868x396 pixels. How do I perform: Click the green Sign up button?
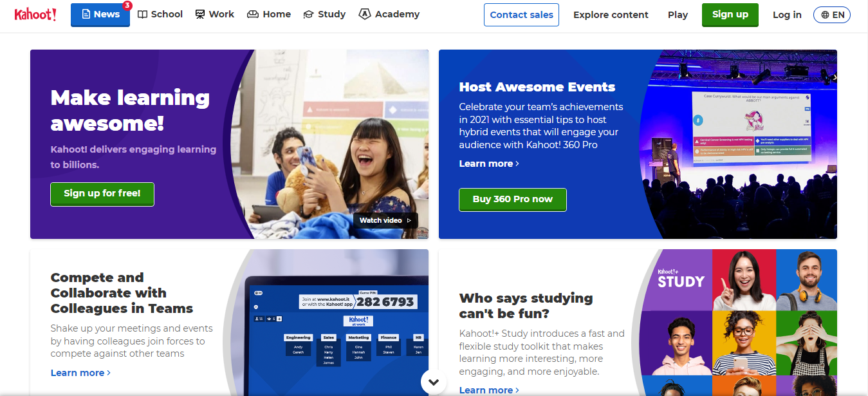coord(730,14)
